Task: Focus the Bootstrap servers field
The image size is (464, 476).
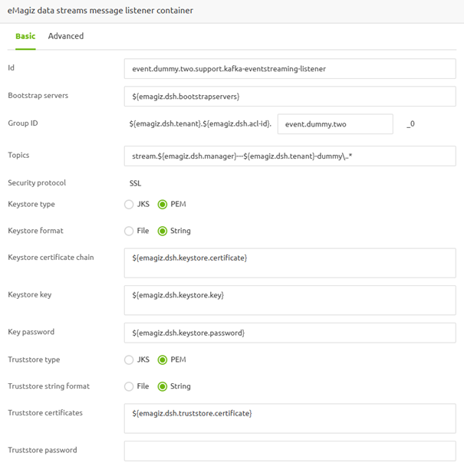Action: [x=290, y=97]
